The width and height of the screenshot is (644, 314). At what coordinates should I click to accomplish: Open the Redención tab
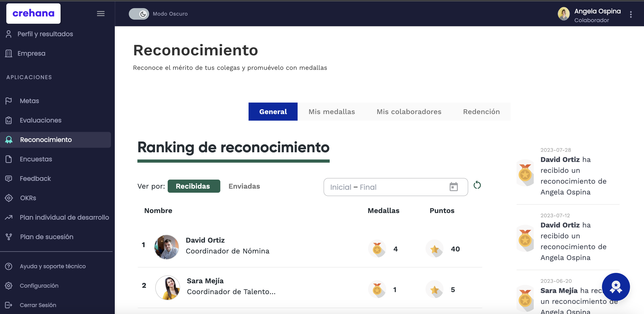(x=481, y=112)
